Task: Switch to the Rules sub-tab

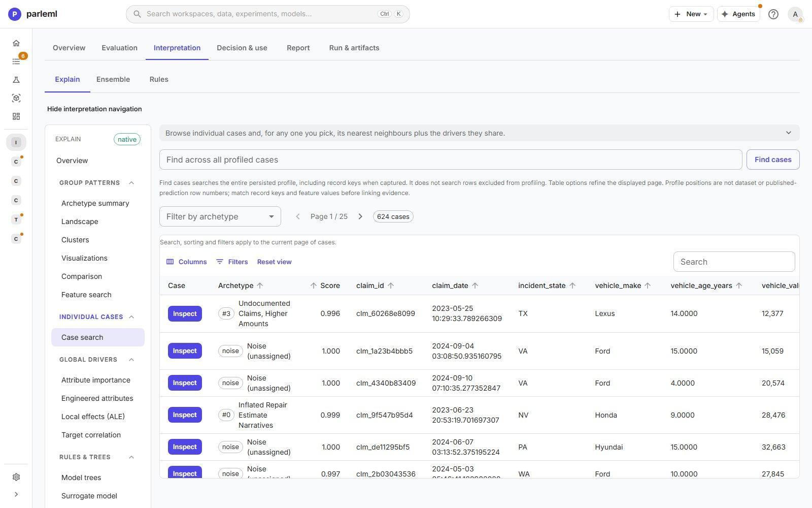Action: coord(159,79)
